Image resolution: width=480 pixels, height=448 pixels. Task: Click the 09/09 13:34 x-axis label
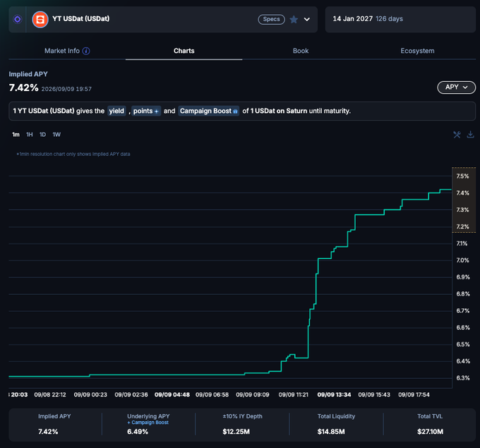tap(334, 395)
